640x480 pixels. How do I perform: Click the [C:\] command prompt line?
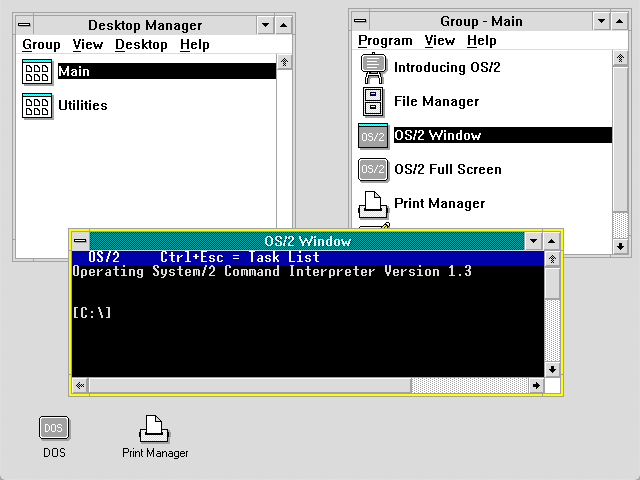92,313
